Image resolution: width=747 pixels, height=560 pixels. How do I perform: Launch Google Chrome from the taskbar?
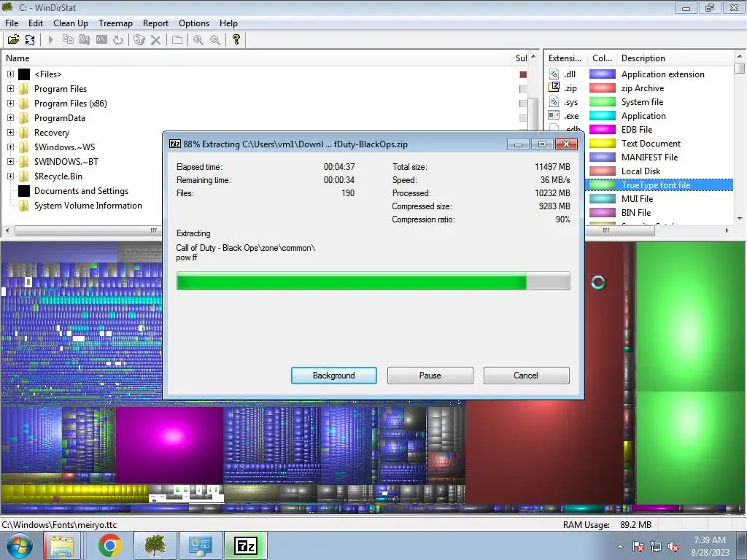[110, 545]
